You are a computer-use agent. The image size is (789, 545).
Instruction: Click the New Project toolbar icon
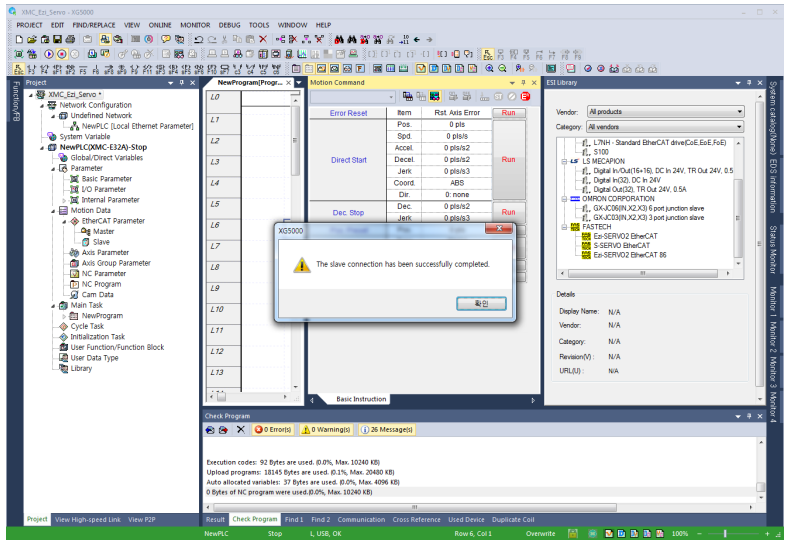(x=20, y=38)
